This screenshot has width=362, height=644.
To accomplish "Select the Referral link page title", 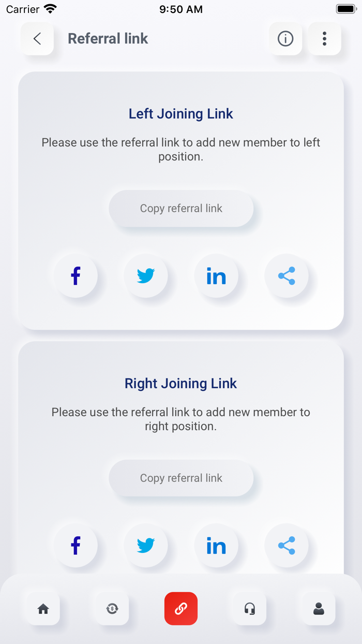I will [108, 38].
